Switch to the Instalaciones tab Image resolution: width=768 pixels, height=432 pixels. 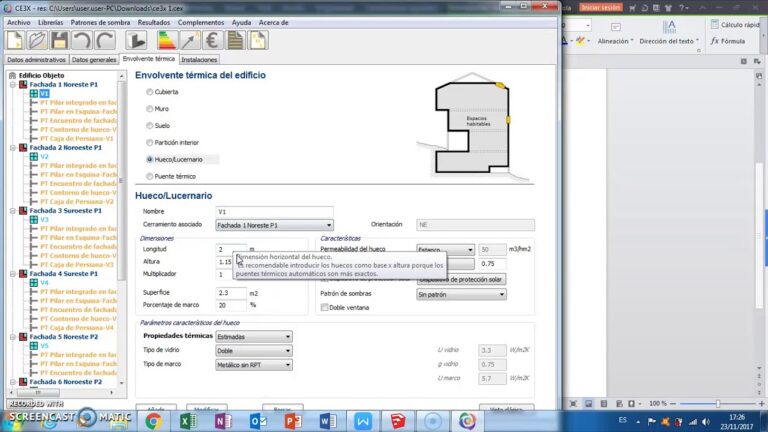point(200,60)
